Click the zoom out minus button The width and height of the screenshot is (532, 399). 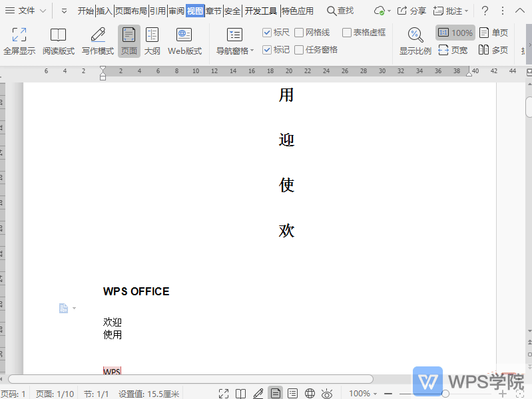coord(388,394)
